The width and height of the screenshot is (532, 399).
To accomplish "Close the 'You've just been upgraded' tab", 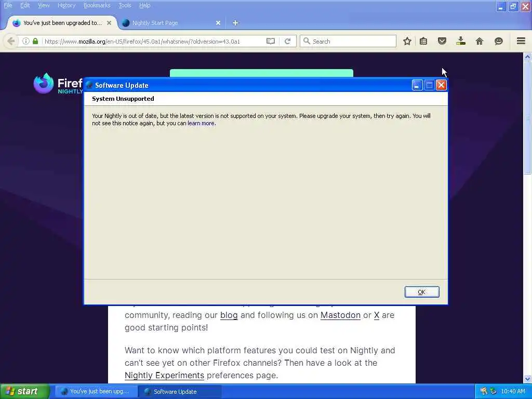I will point(109,23).
